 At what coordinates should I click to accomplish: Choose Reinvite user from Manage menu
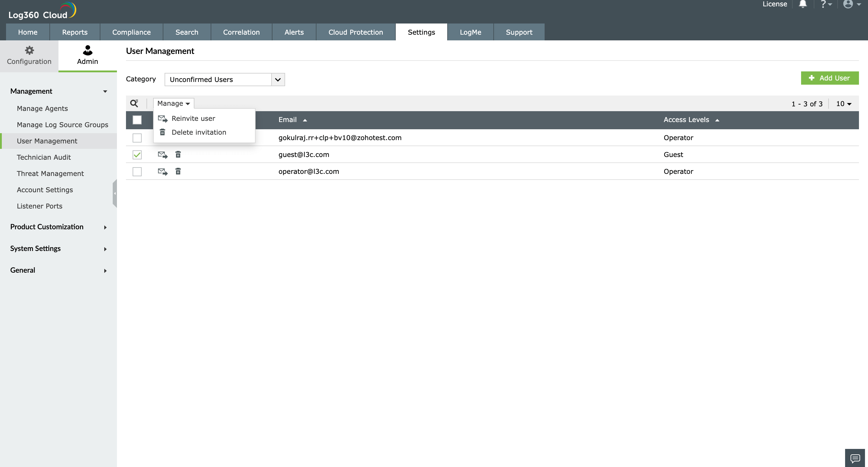(193, 119)
